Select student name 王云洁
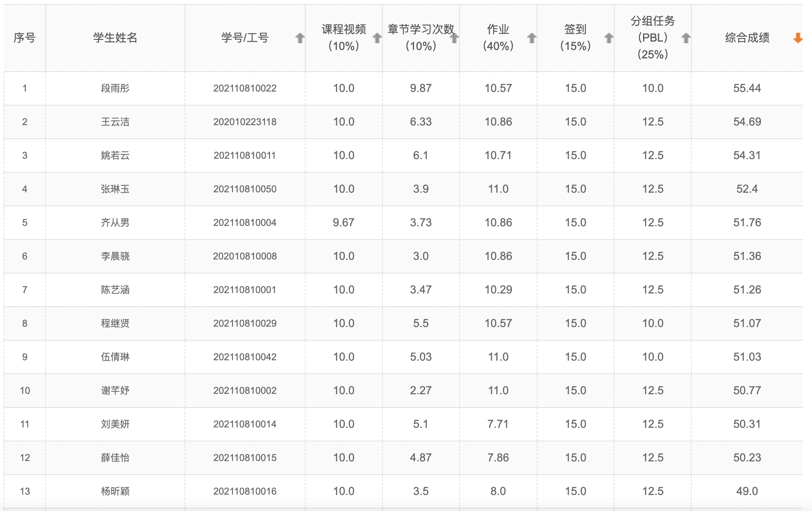Viewport: 812px width, 511px height. (115, 122)
